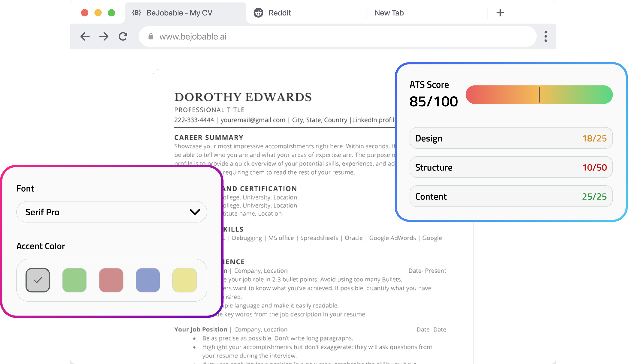Click the padlock icon in the address bar
Image resolution: width=628 pixels, height=364 pixels.
tap(151, 36)
